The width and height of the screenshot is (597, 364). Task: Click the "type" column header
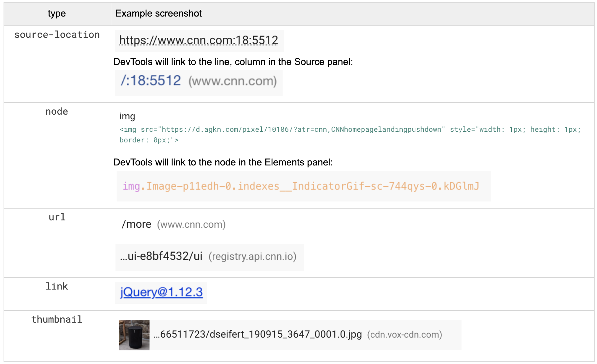point(57,14)
